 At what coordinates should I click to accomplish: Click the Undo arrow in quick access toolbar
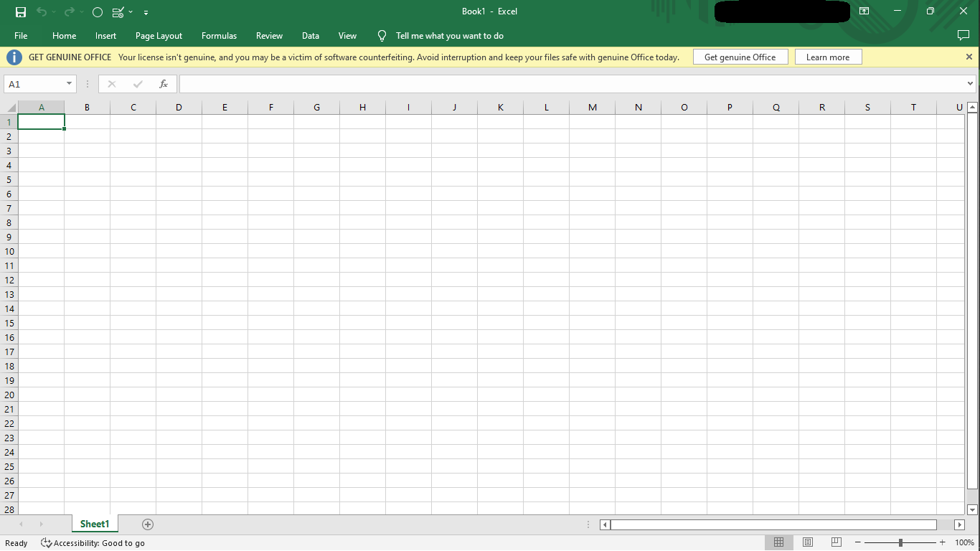click(x=42, y=12)
